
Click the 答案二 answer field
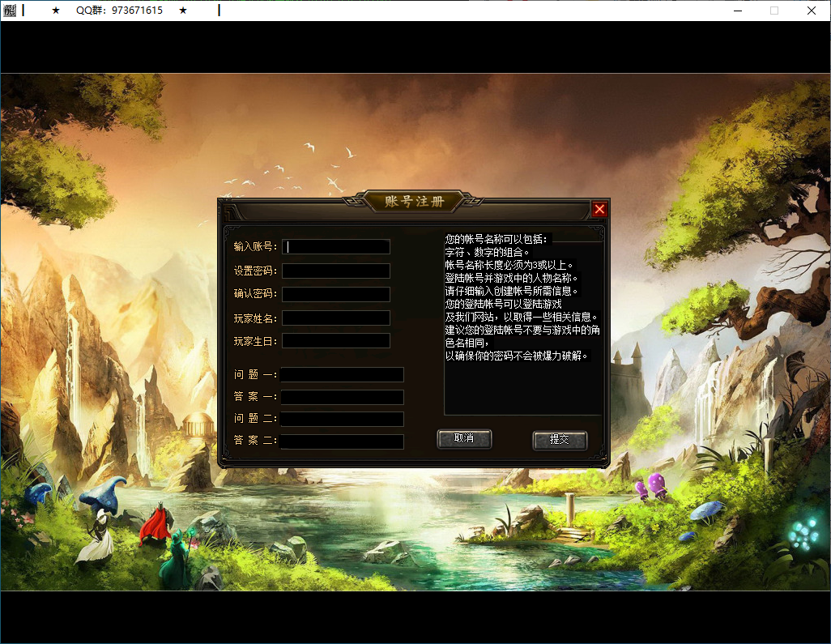point(342,441)
